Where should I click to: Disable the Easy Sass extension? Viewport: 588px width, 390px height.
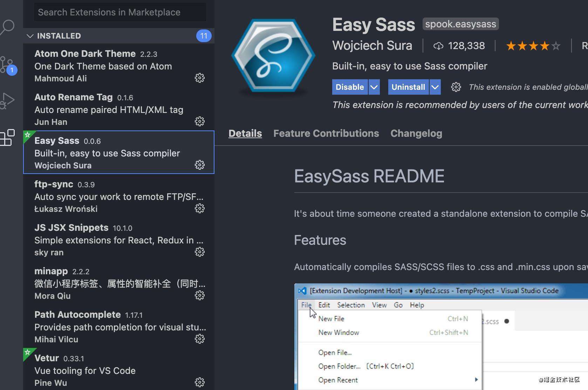click(350, 87)
